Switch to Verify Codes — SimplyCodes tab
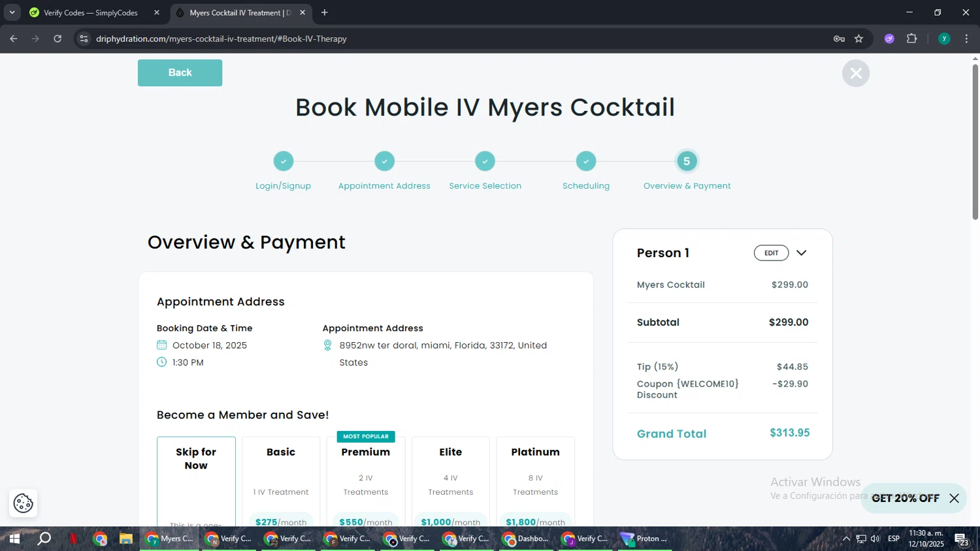The image size is (980, 551). 91,12
